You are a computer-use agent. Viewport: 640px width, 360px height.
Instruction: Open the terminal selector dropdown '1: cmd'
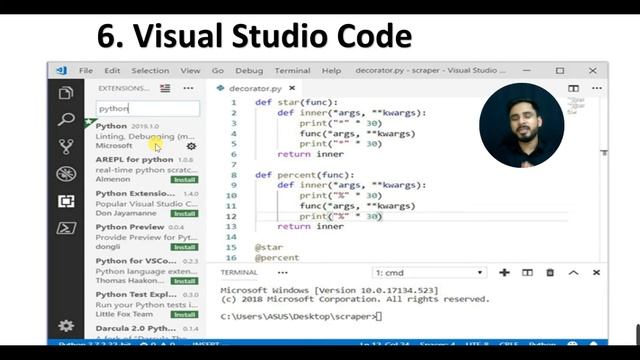point(429,273)
